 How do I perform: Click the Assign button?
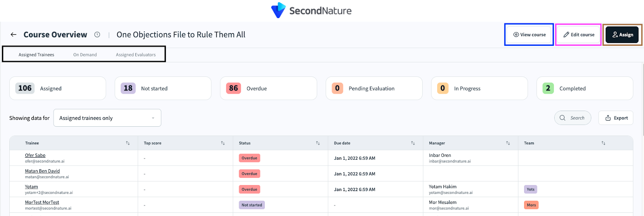pyautogui.click(x=622, y=35)
